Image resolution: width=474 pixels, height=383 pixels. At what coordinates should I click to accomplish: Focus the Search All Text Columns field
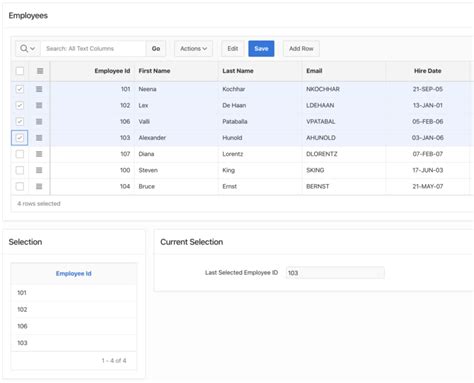tap(93, 49)
